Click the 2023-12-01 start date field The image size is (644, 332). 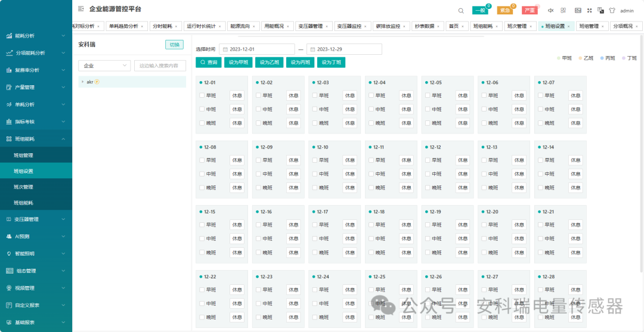click(x=256, y=49)
